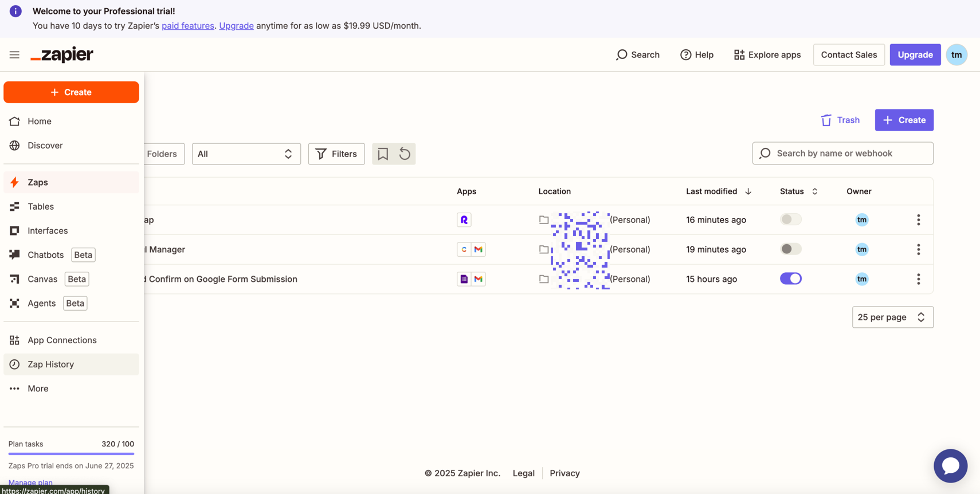Click the refresh/reset icon beside bookmark
The image size is (980, 494).
405,154
